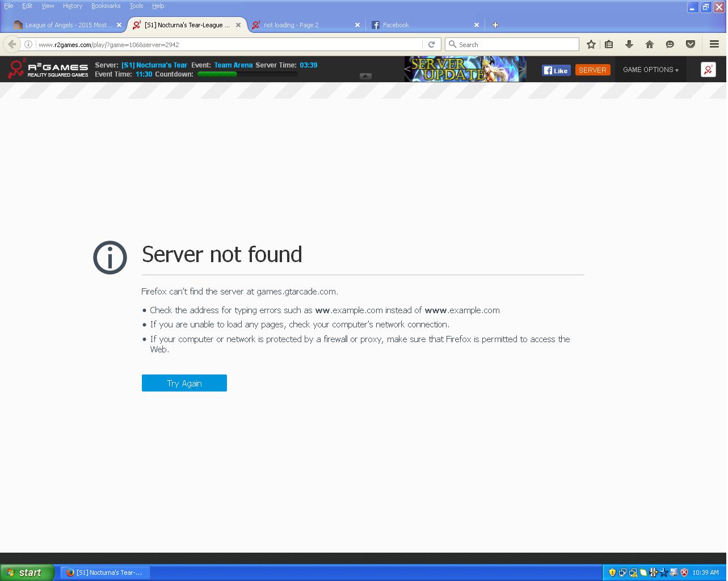Show next server update banner
Screen dimensions: 728x581
[522, 69]
